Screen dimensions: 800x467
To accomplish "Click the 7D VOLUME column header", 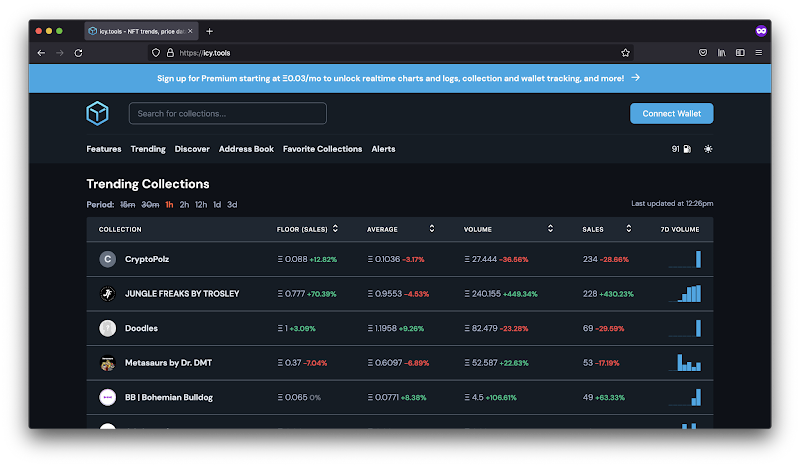I will tap(680, 229).
